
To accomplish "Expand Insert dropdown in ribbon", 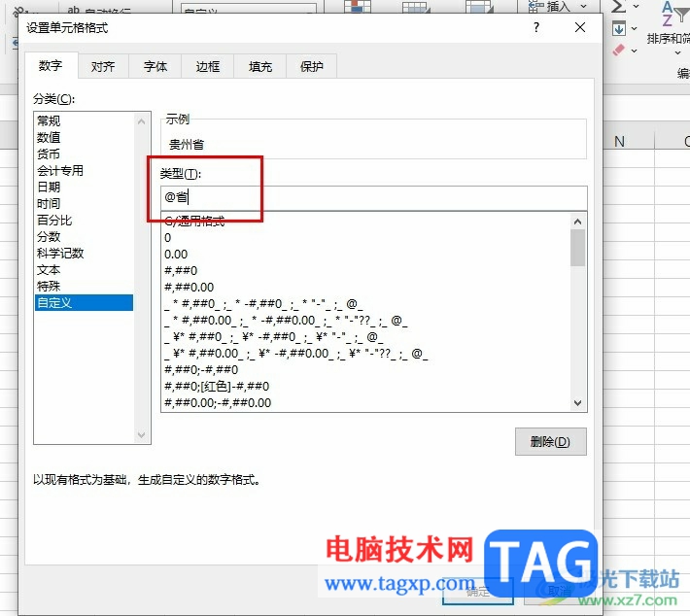I will [583, 6].
